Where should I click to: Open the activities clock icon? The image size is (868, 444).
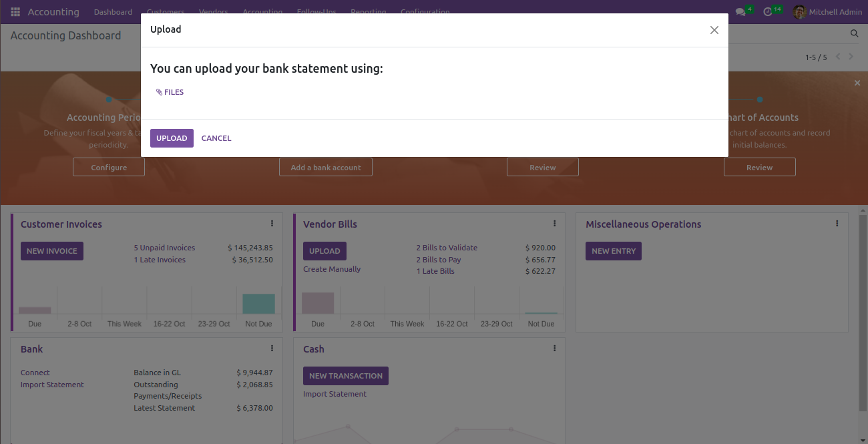pyautogui.click(x=768, y=12)
